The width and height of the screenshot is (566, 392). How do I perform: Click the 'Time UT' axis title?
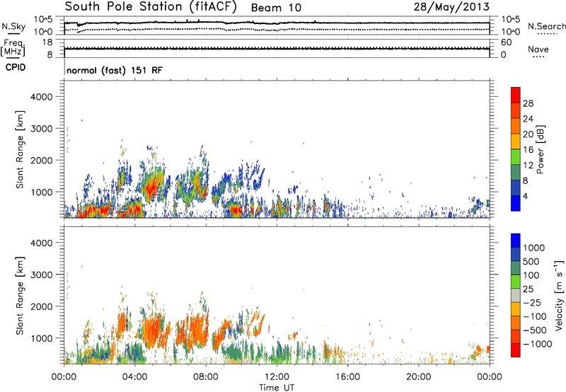pos(277,388)
